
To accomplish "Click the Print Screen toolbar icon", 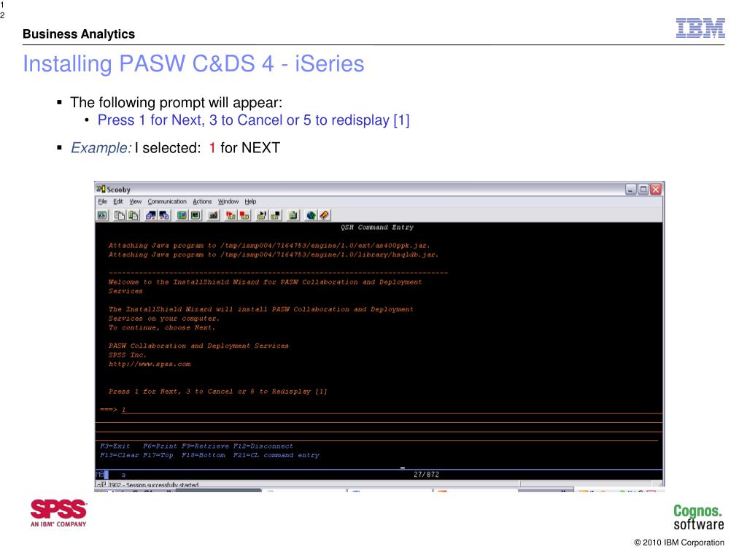I will click(102, 215).
